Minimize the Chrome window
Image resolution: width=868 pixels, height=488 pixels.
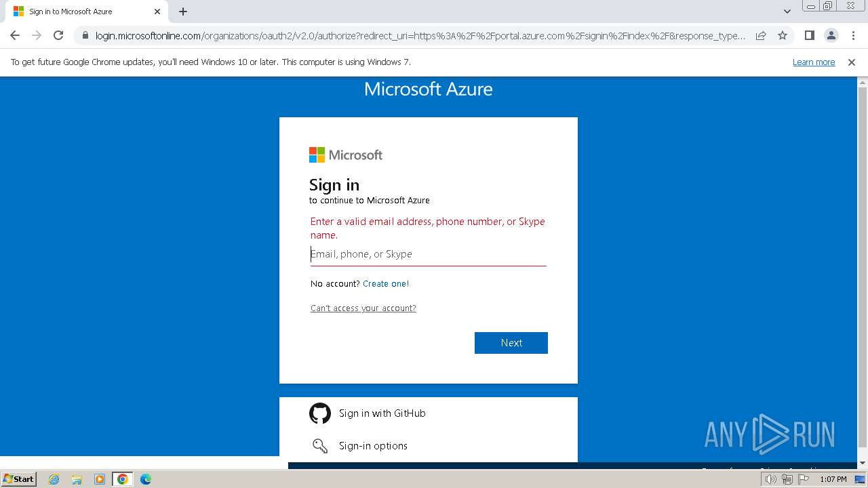pyautogui.click(x=810, y=6)
